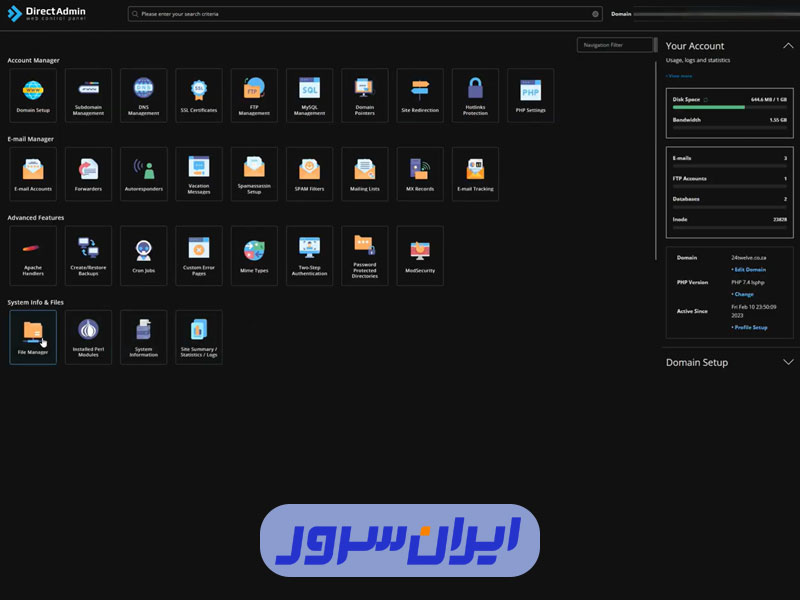Open the File Manager

coord(33,336)
